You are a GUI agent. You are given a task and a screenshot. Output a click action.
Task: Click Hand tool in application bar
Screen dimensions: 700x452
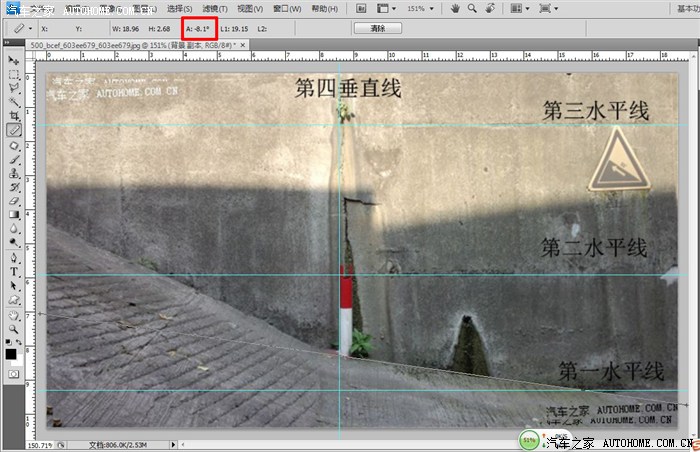455,8
